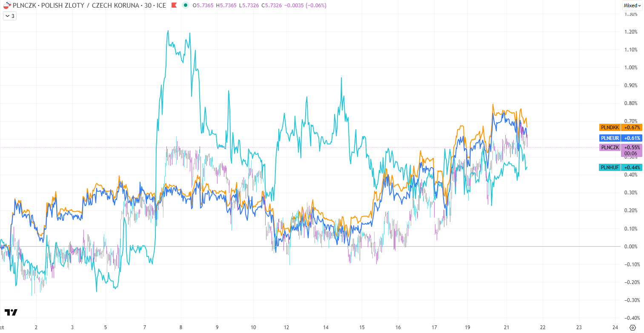The image size is (644, 333).
Task: Click the red flag icon next to ICE
Action: point(174,6)
